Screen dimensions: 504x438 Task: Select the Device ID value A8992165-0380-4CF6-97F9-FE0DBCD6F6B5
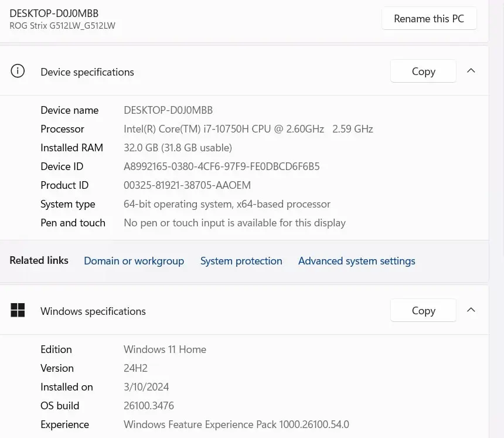click(x=222, y=167)
